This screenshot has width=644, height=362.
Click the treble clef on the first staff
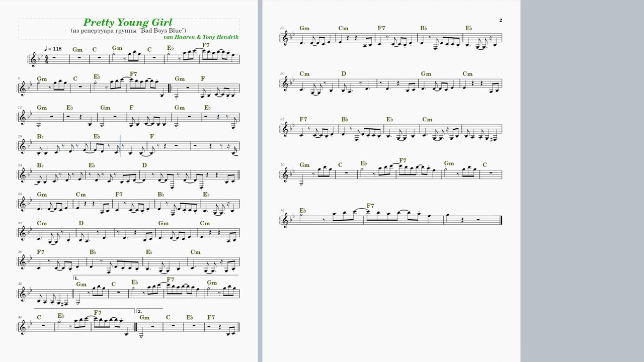point(34,59)
